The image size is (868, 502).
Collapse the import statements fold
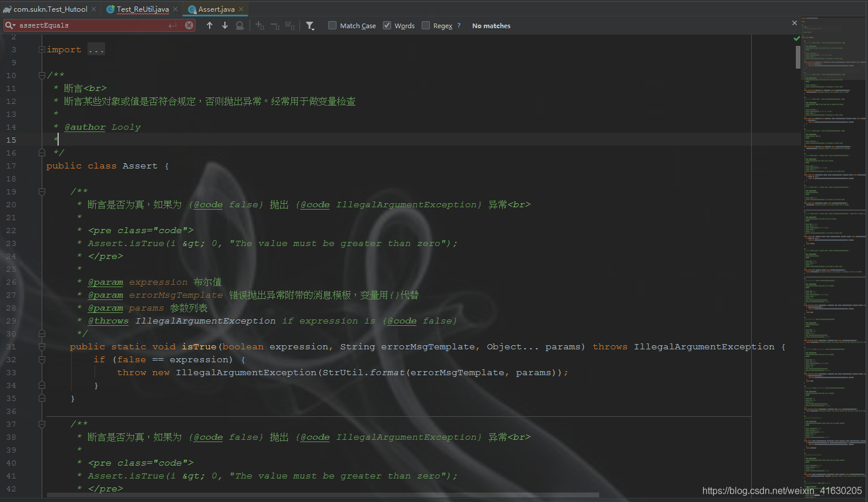pyautogui.click(x=41, y=49)
